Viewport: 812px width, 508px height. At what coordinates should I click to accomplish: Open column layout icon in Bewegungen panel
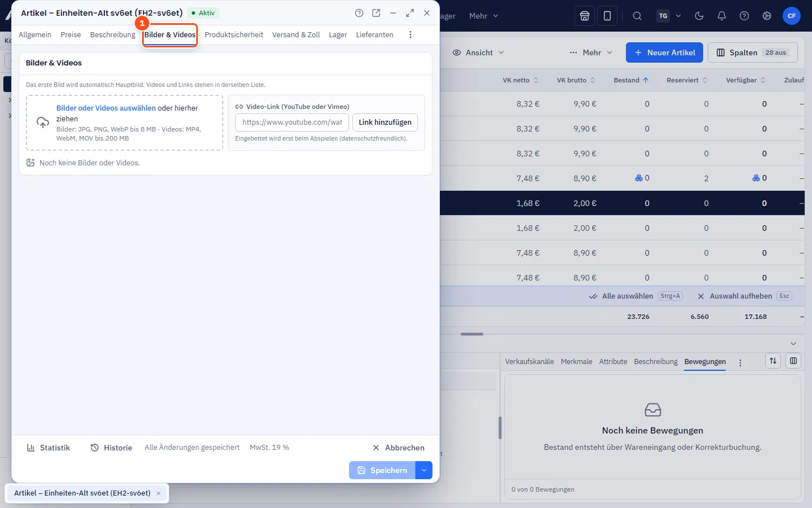(x=793, y=361)
